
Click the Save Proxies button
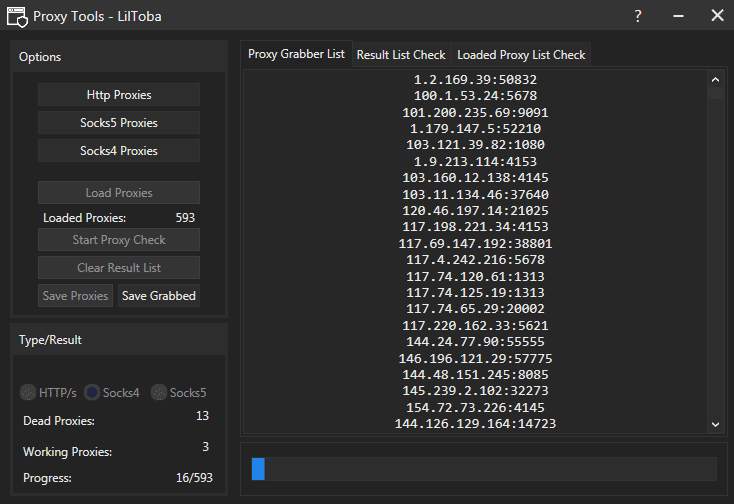[x=75, y=296]
